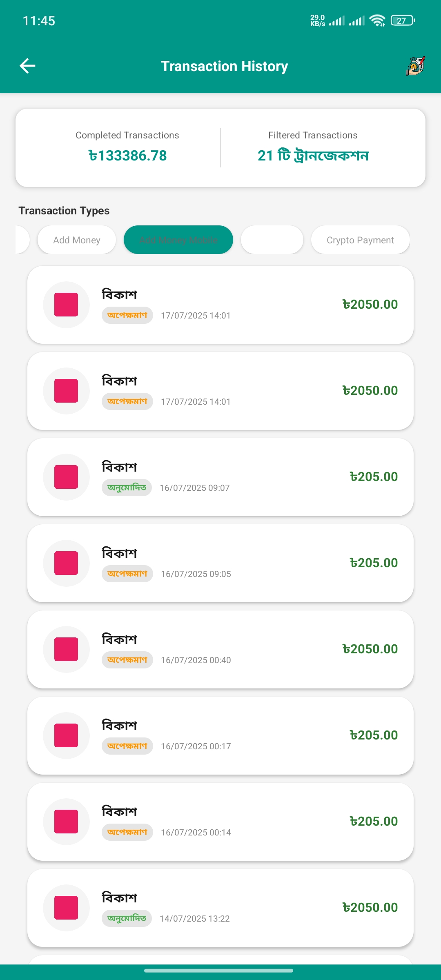Tap the ৳2050.00 amount on the second transaction
Viewport: 441px width, 980px height.
(370, 391)
